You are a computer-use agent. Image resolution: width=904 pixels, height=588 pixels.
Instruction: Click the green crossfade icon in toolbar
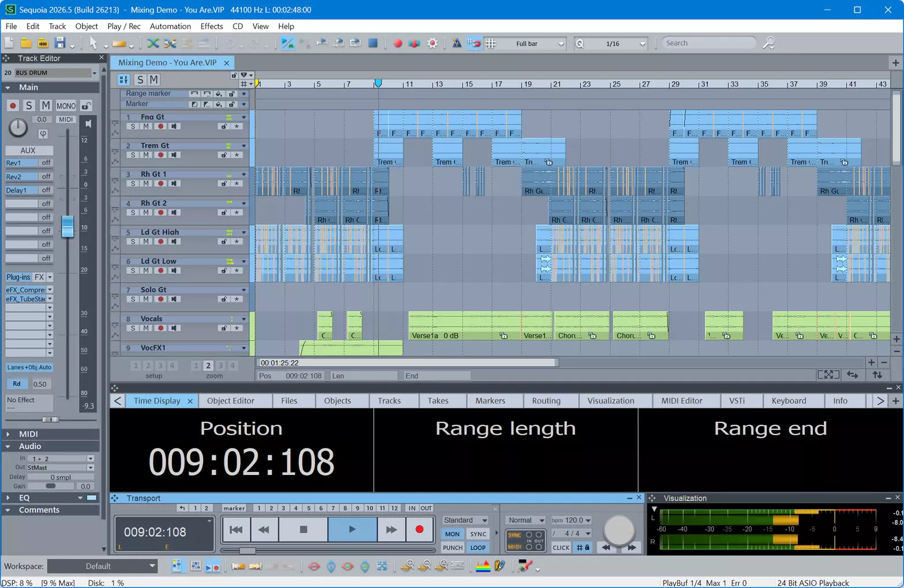(x=153, y=43)
